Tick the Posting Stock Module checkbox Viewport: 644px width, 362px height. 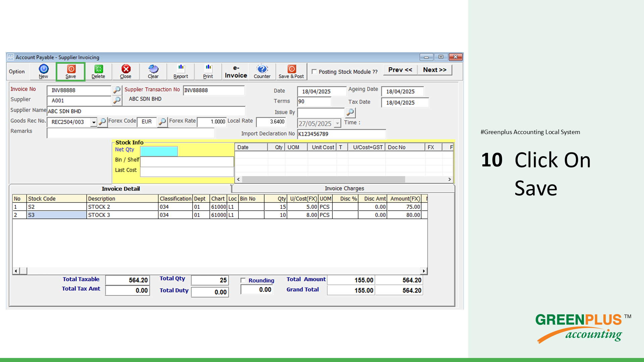tap(314, 71)
